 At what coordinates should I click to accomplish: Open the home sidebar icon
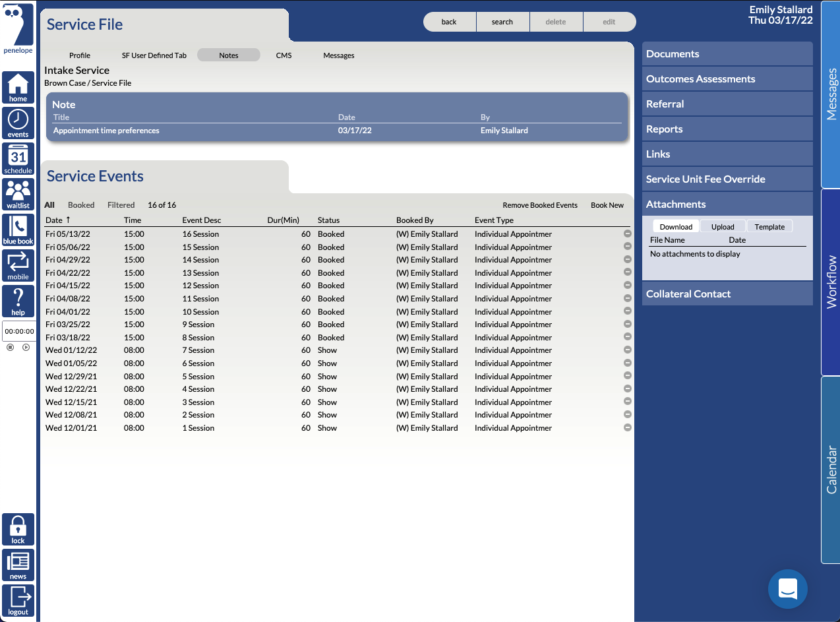point(18,88)
